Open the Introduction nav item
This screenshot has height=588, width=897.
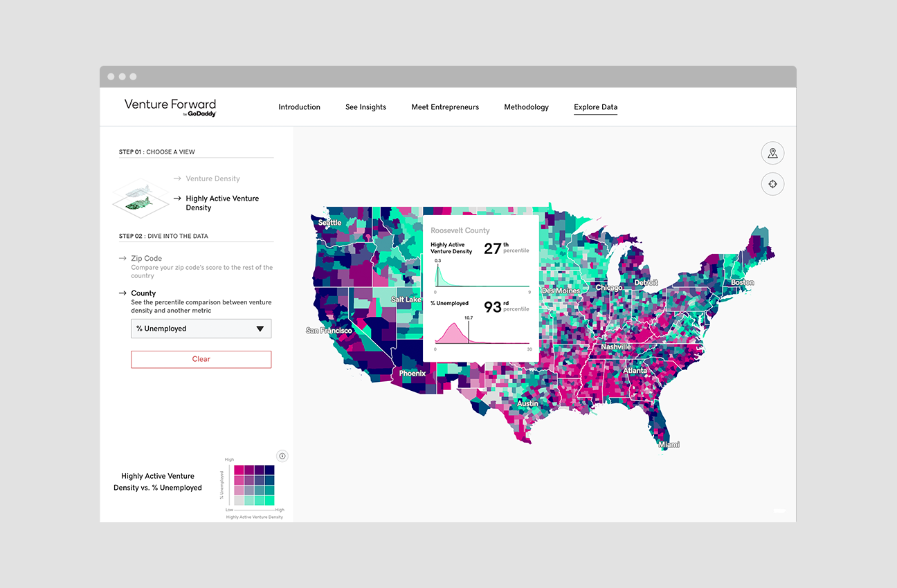299,107
